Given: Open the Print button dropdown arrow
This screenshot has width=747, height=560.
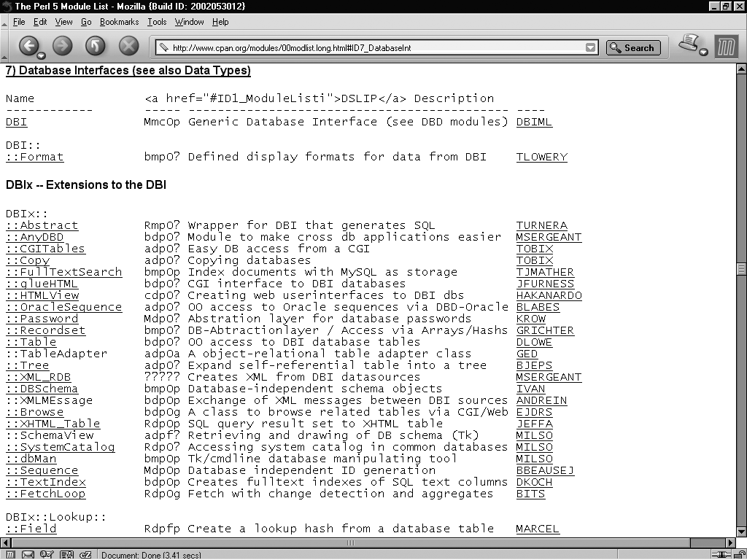Looking at the screenshot, I should [704, 52].
